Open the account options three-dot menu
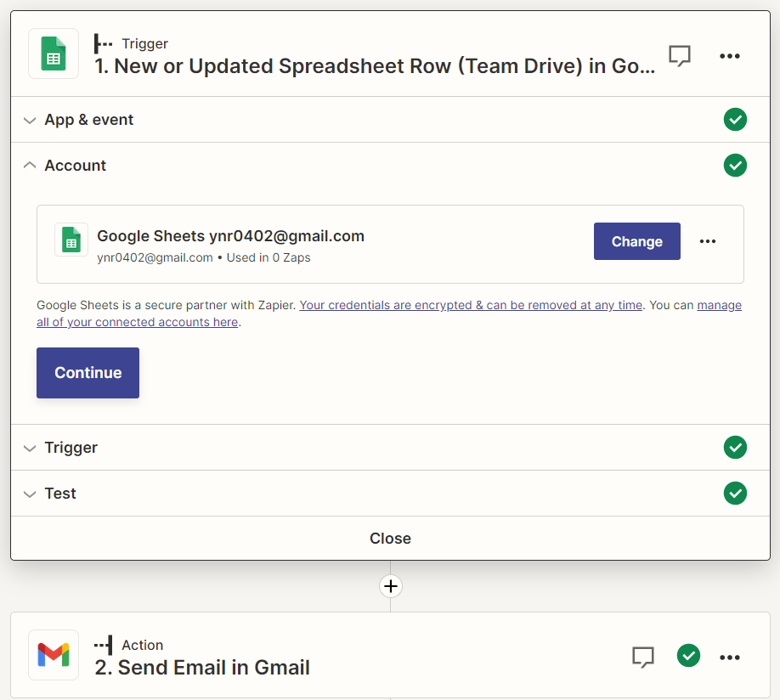780x700 pixels. [x=708, y=241]
